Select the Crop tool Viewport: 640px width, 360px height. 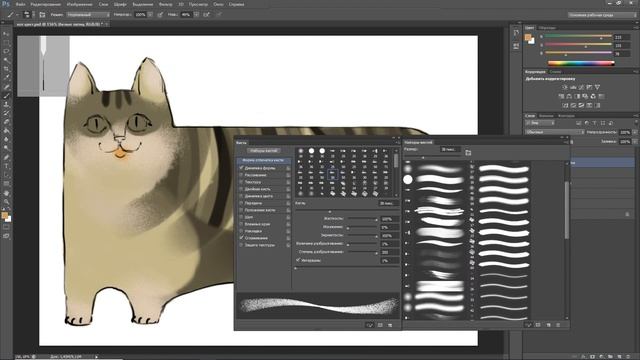(6, 69)
